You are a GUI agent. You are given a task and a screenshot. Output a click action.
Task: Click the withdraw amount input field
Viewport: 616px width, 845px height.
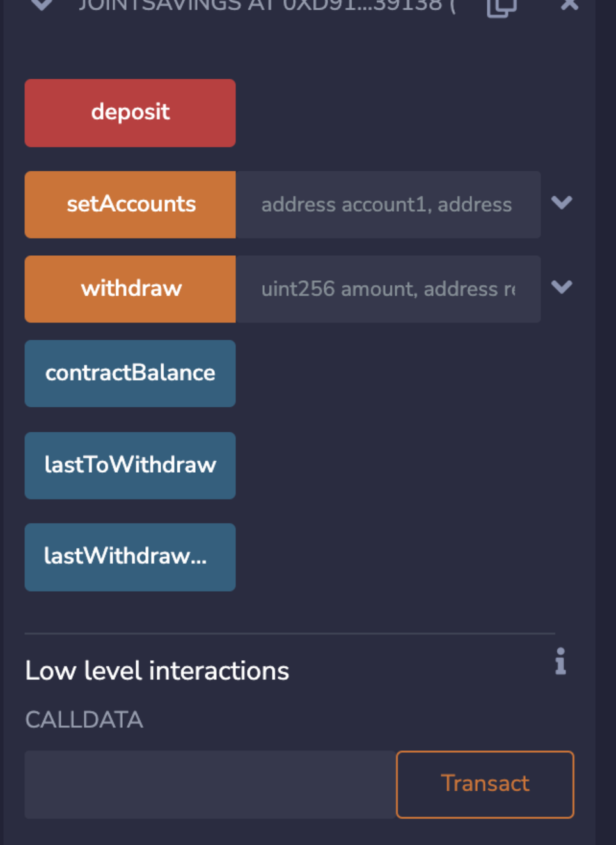pos(387,288)
